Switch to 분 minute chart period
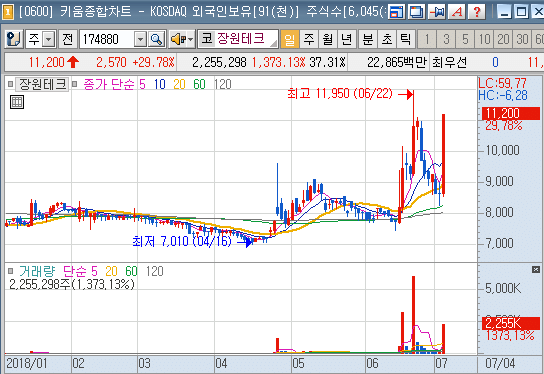544x374 pixels. (368, 39)
